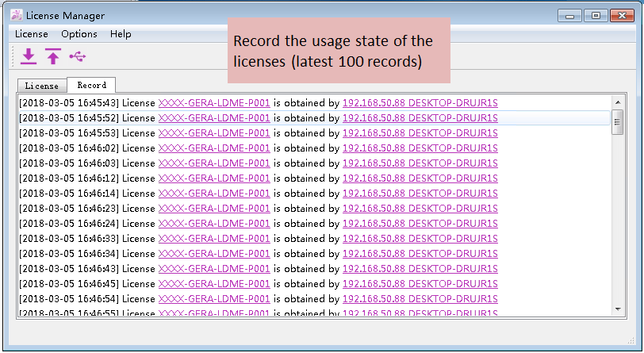The width and height of the screenshot is (644, 353).
Task: Click the scrollbar down arrow in record list
Action: click(x=617, y=308)
